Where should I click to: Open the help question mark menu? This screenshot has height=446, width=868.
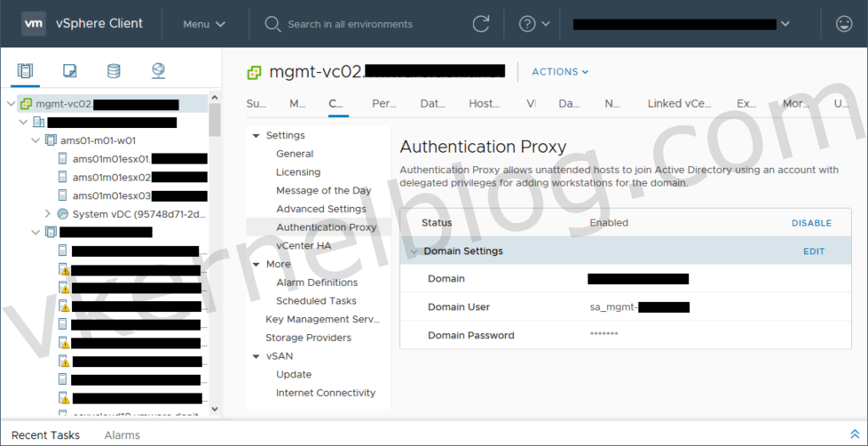pos(527,24)
